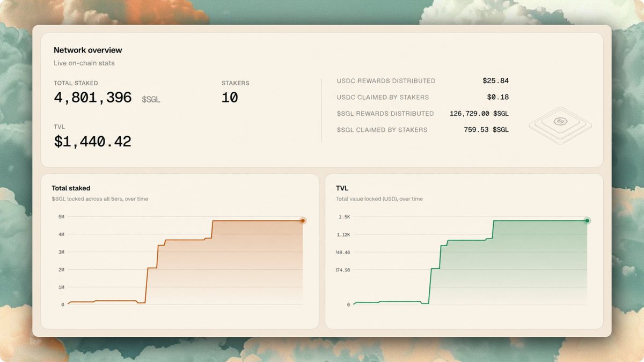Click the "Live on-chain stats" subtitle
This screenshot has width=644, height=362.
point(84,63)
